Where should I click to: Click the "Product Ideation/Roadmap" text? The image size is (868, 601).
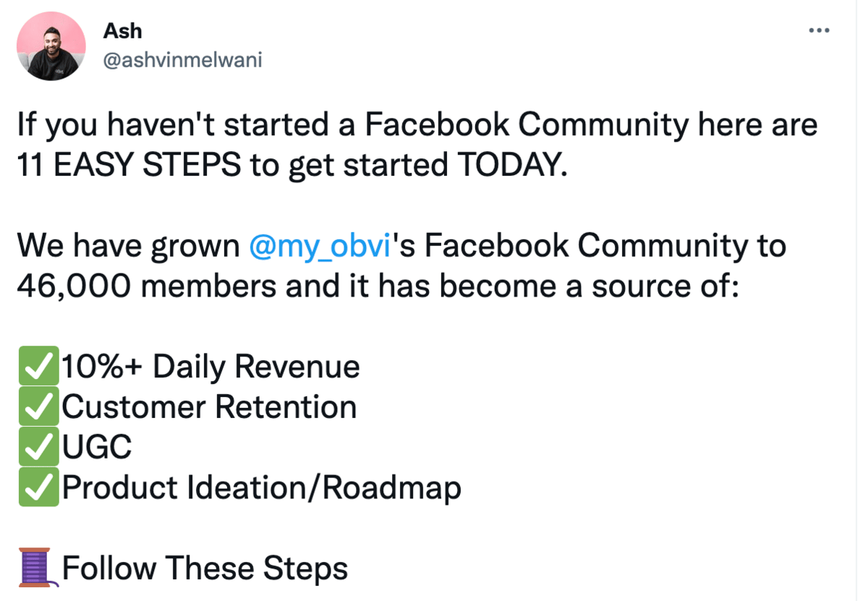tap(261, 488)
